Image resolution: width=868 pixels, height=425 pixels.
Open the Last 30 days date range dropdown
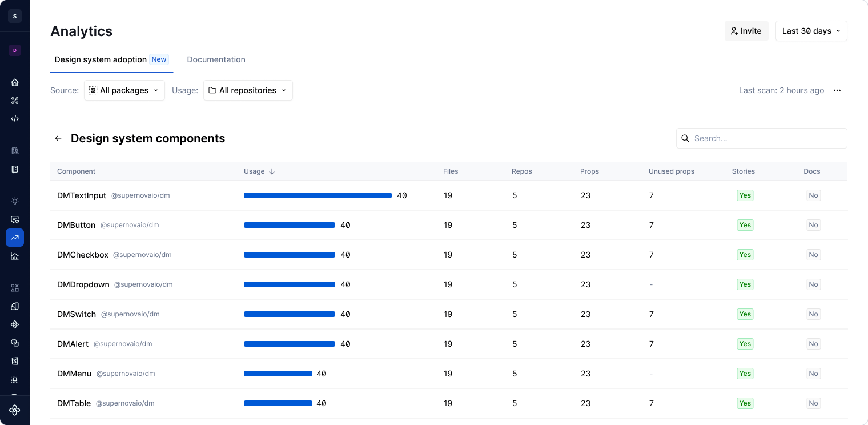pyautogui.click(x=811, y=31)
